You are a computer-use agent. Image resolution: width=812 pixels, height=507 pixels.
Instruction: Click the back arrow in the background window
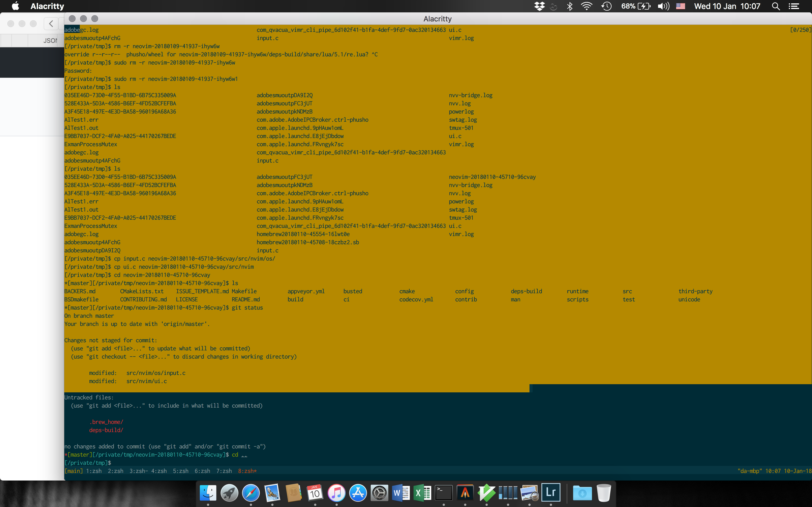51,23
